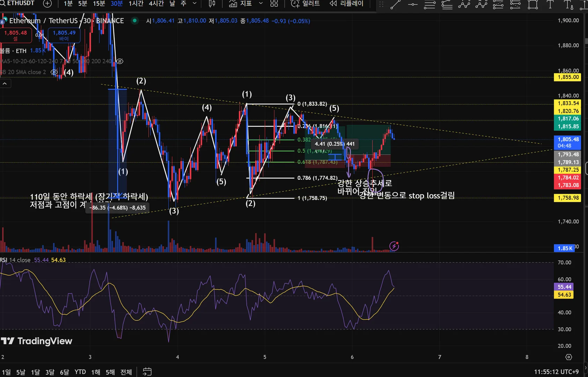Switch to the 1시간 interval

coord(136,3)
